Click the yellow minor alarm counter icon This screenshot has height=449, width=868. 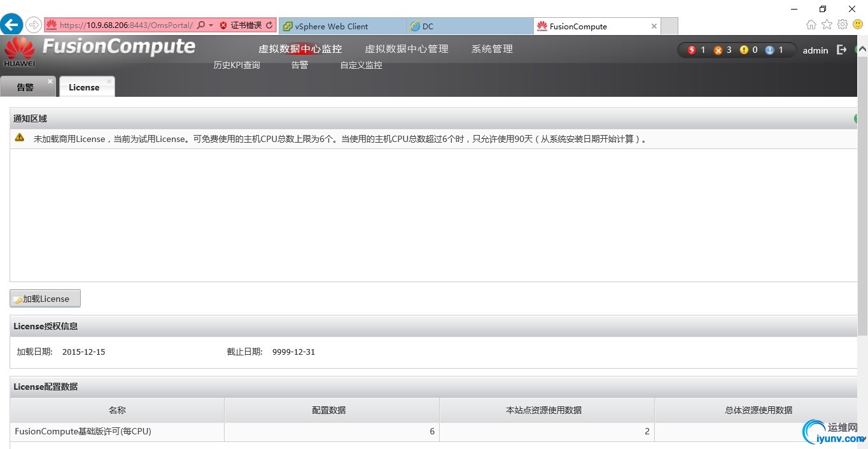(x=744, y=50)
